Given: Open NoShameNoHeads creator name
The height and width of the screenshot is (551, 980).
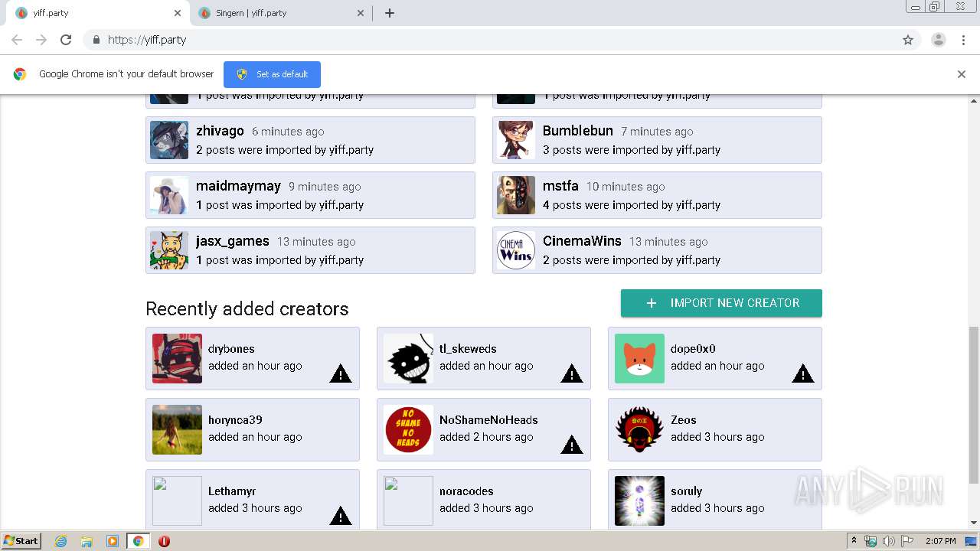Looking at the screenshot, I should (488, 420).
